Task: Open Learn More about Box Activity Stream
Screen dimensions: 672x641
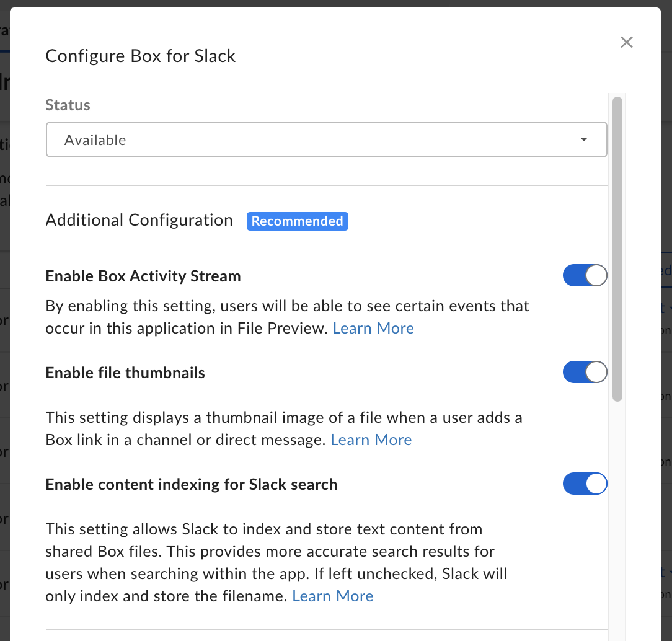Action: point(373,328)
